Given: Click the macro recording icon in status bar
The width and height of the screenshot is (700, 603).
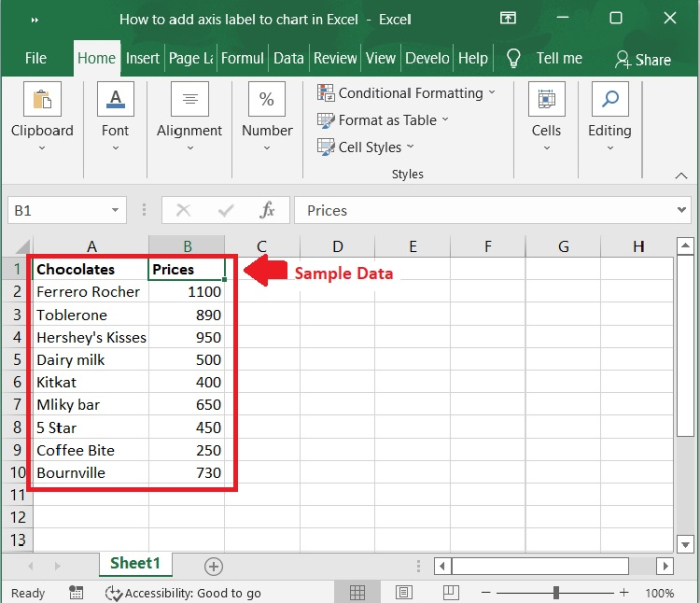Looking at the screenshot, I should click(76, 593).
